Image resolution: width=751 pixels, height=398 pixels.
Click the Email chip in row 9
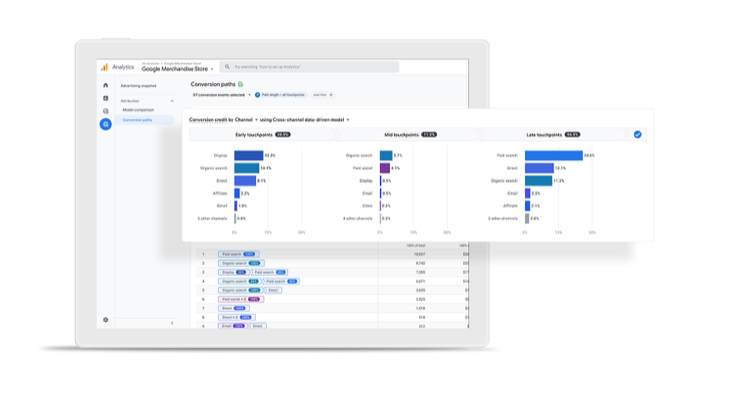pos(233,326)
